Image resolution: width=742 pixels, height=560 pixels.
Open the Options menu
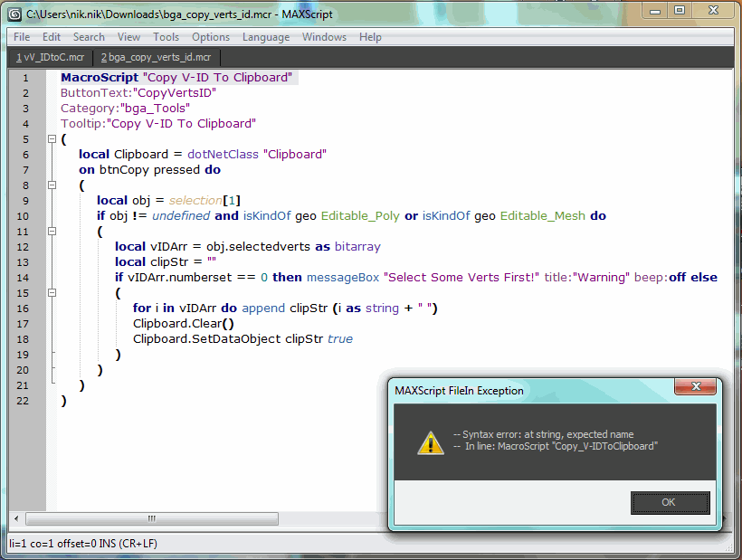(x=210, y=37)
